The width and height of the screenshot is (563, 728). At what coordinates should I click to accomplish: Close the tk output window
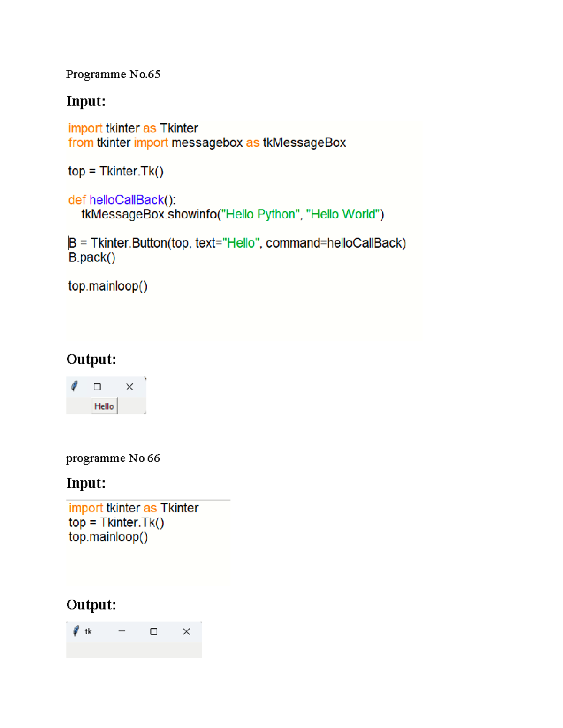[187, 631]
